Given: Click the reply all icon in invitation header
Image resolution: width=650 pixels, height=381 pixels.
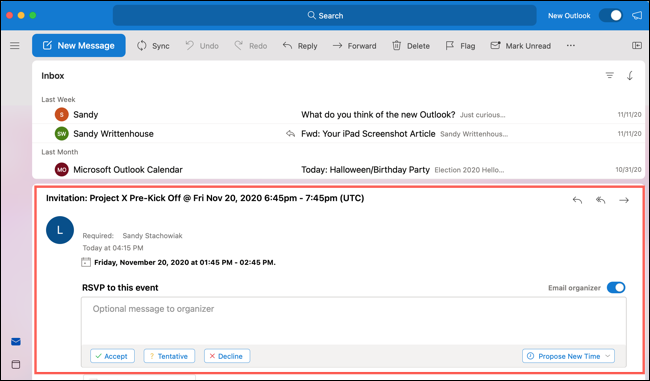Looking at the screenshot, I should [600, 200].
